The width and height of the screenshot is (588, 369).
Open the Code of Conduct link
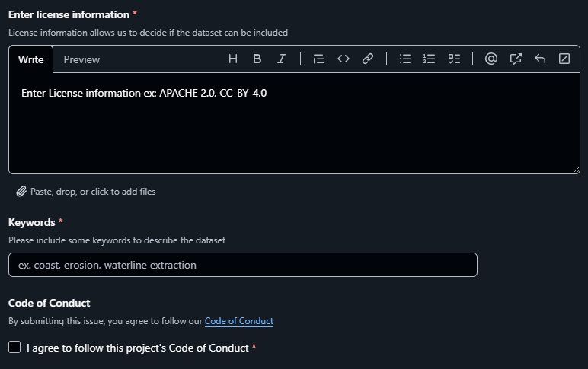(239, 321)
